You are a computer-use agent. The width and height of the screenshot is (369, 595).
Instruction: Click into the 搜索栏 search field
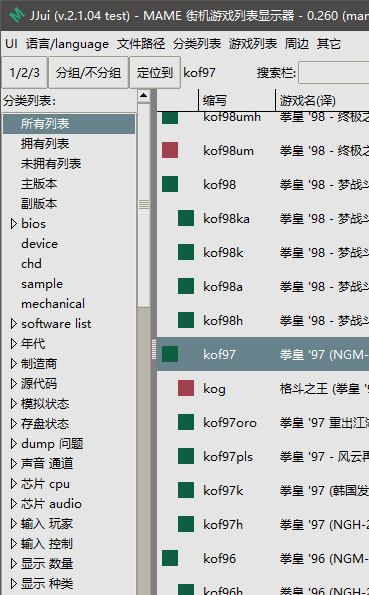pos(334,72)
